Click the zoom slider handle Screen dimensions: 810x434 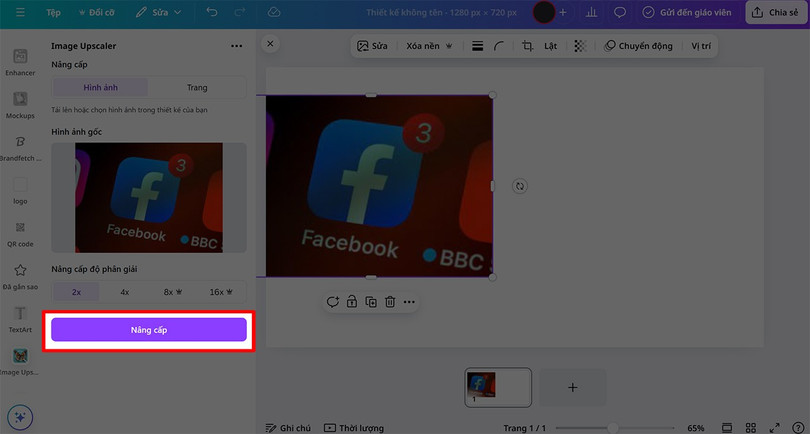[611, 428]
